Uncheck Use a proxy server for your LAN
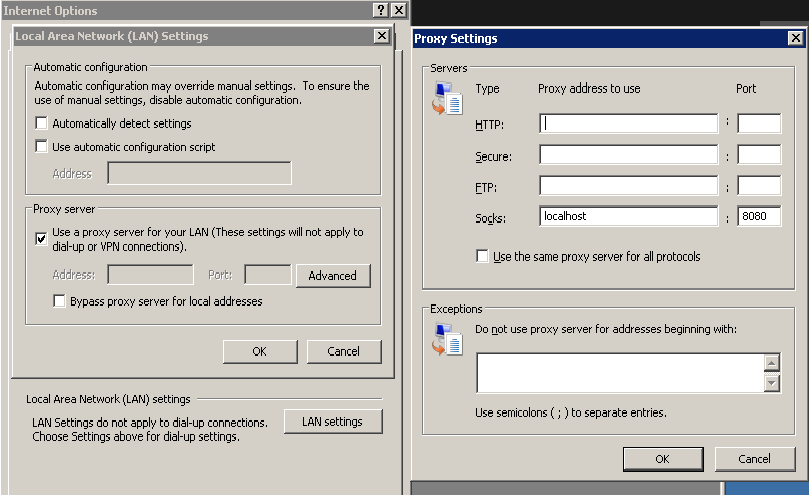The height and width of the screenshot is (495, 809). 41,238
